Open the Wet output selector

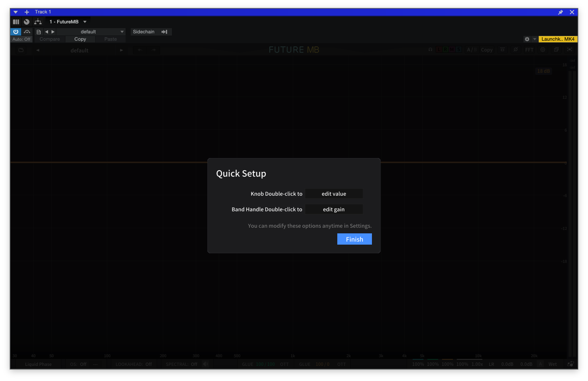tap(553, 364)
